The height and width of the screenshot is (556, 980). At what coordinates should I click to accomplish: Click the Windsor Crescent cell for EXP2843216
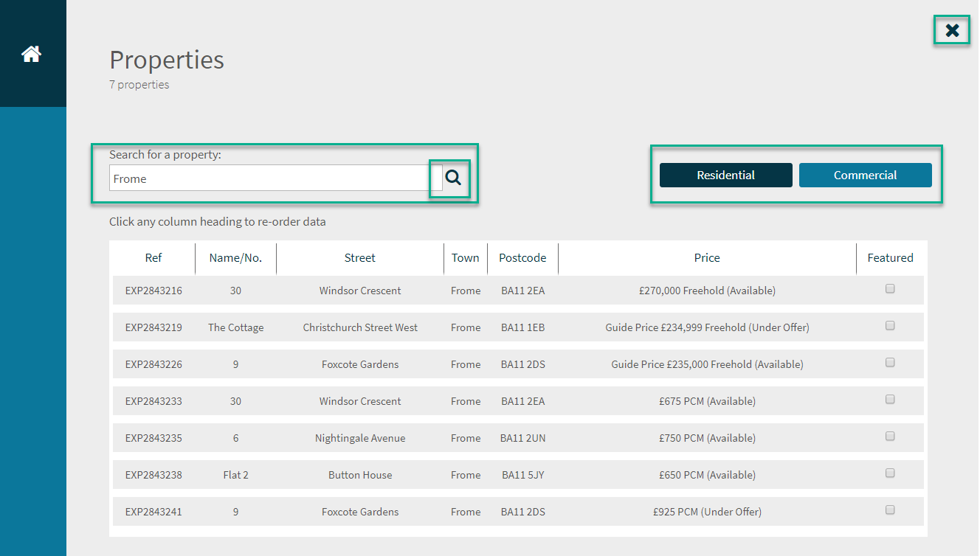(360, 291)
